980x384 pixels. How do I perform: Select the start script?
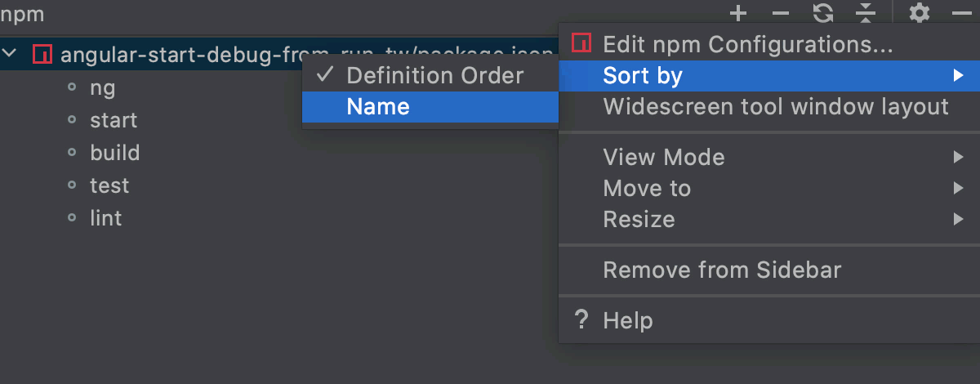[x=114, y=120]
